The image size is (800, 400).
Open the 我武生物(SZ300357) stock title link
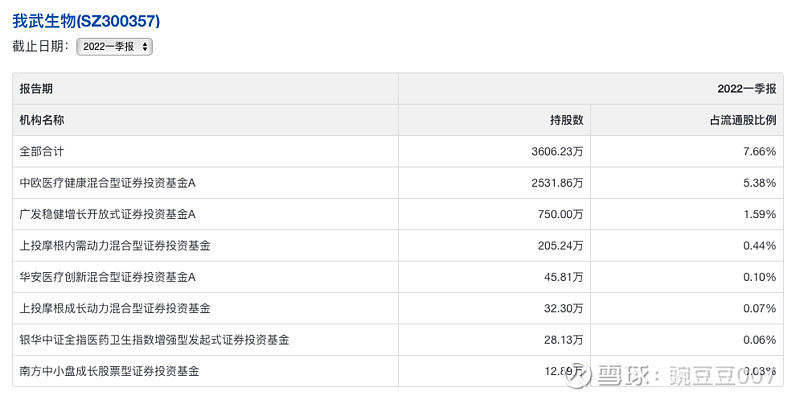point(86,21)
